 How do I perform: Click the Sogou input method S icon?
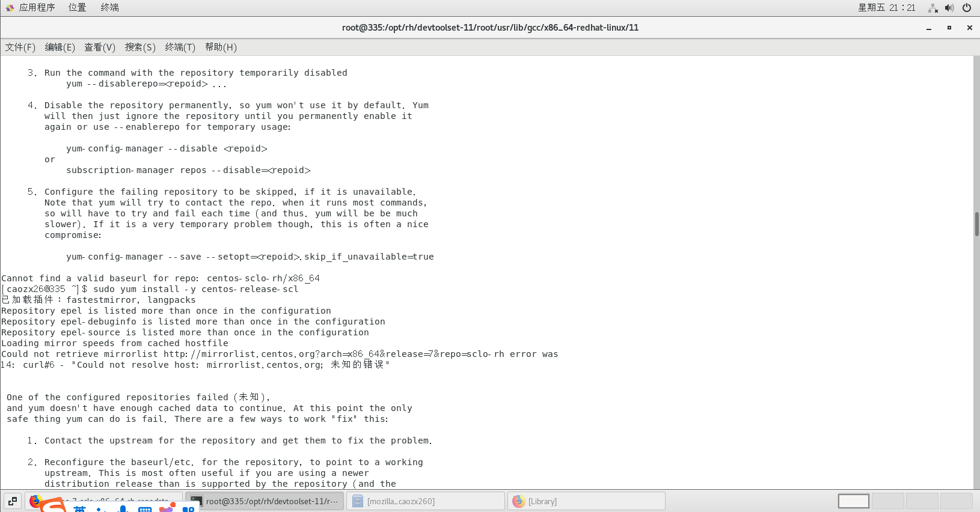click(x=54, y=506)
